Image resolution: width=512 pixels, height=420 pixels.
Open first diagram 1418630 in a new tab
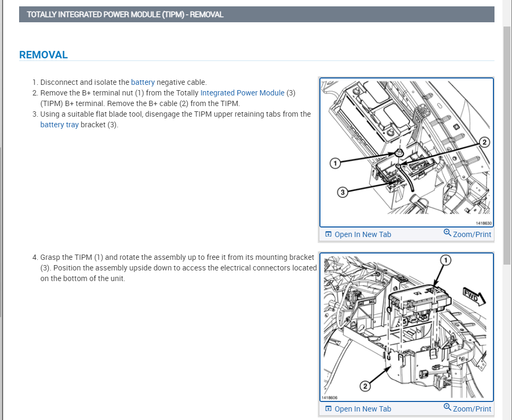pos(359,234)
